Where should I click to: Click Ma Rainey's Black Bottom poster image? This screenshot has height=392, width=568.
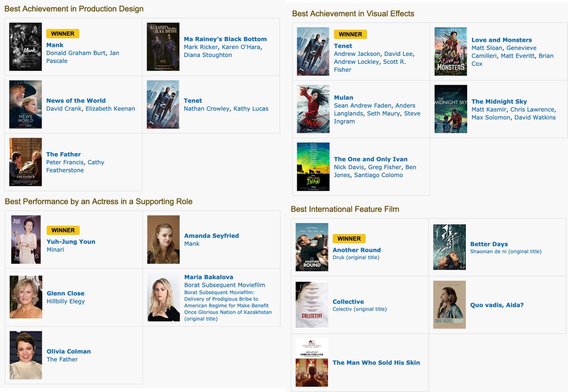click(163, 47)
